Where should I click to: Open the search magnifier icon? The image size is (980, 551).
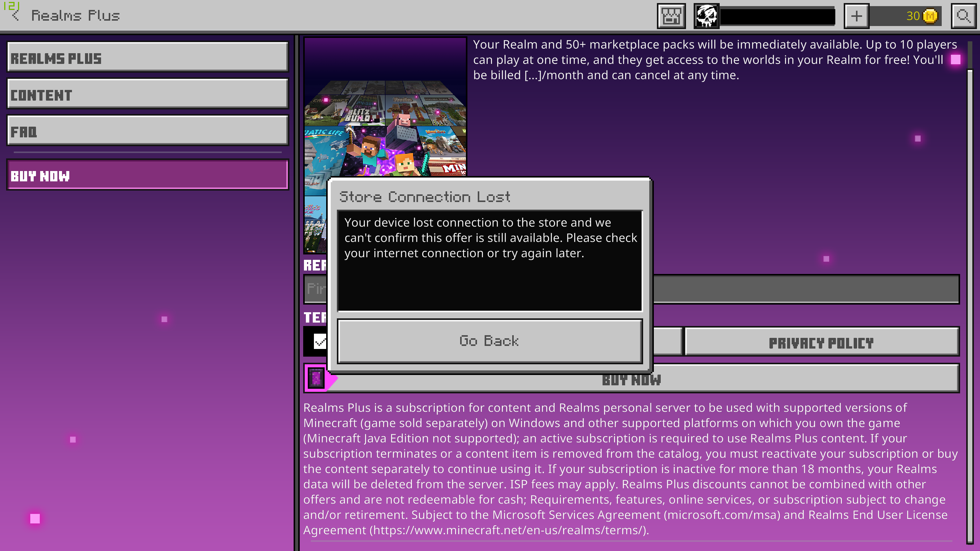click(x=964, y=16)
